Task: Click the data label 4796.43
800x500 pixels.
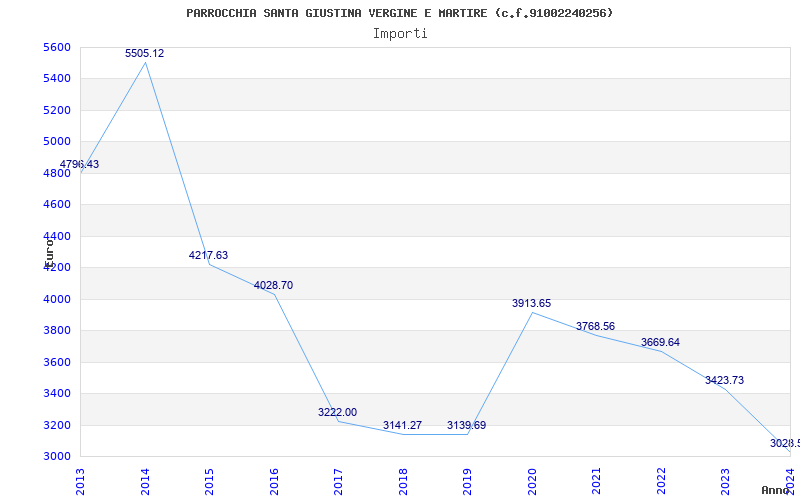Action: click(x=80, y=164)
